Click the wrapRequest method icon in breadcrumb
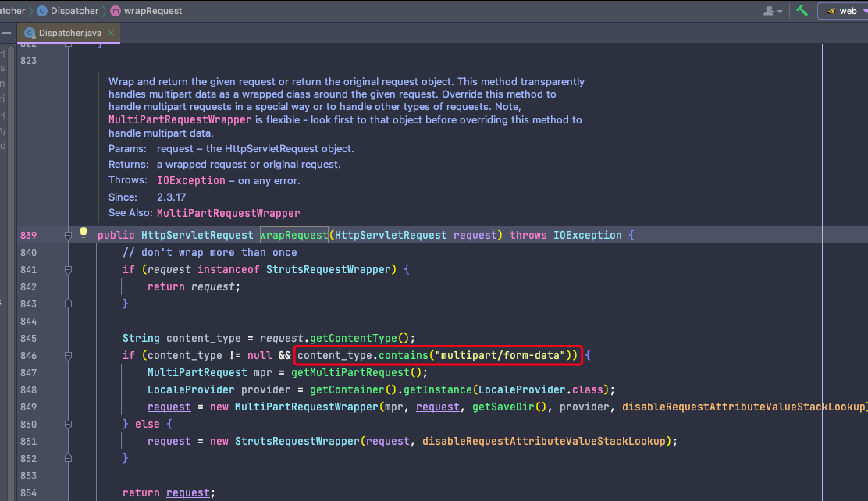Image resolution: width=868 pixels, height=501 pixels. click(x=116, y=11)
